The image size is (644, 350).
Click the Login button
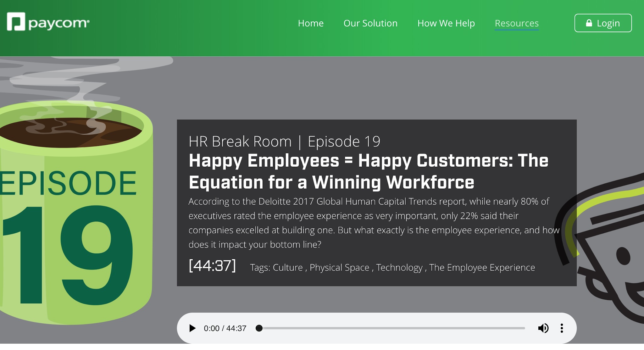(603, 23)
